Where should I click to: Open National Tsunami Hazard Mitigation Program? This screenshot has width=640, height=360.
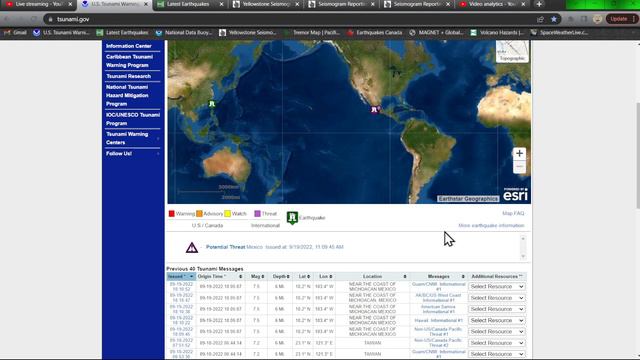[x=127, y=96]
